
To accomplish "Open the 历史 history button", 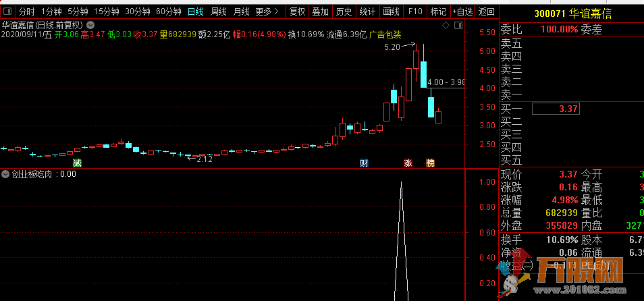I will tap(344, 11).
